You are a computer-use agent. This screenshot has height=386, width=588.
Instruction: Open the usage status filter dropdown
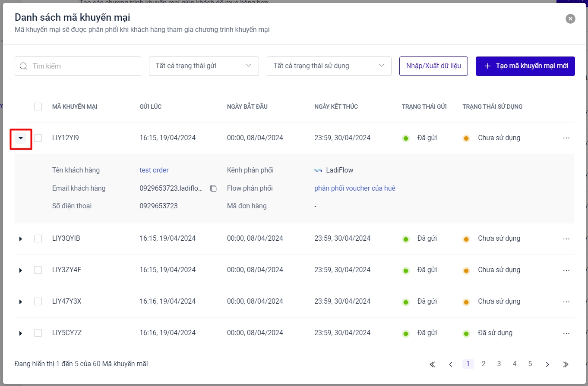[329, 66]
